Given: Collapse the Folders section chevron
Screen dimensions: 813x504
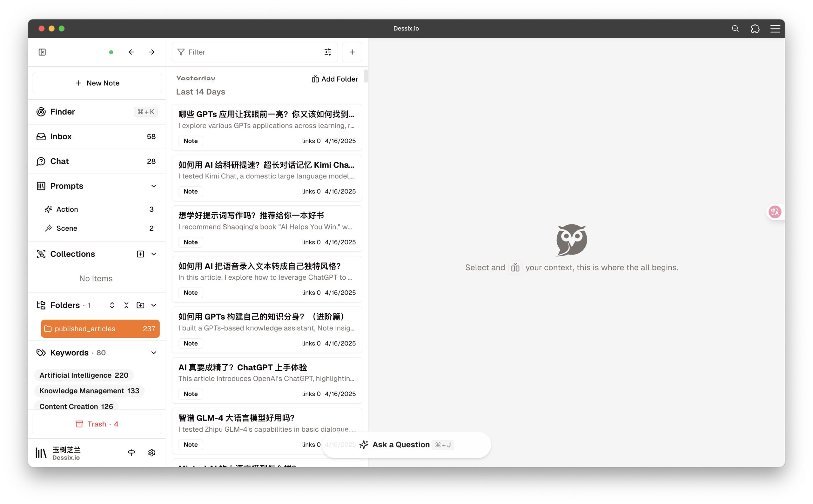Looking at the screenshot, I should click(154, 305).
